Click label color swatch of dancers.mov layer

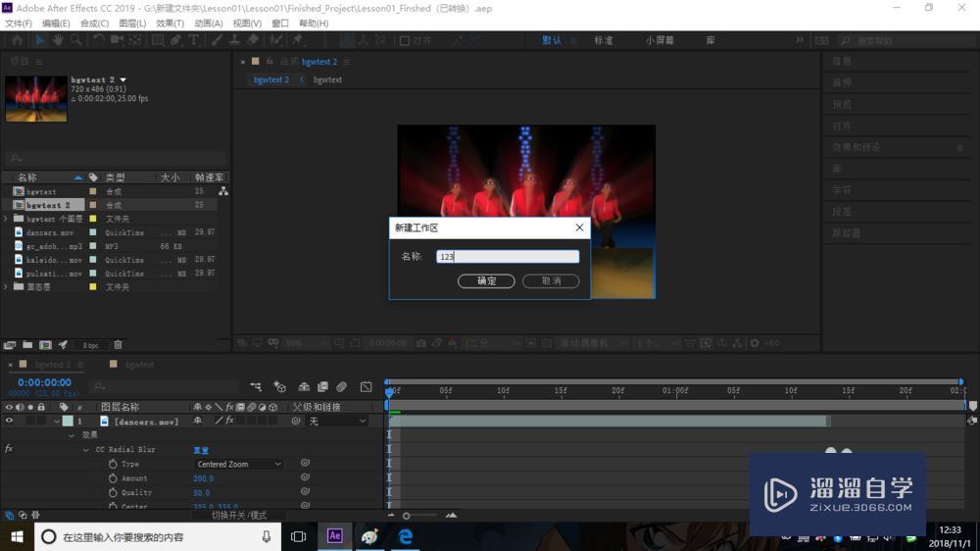click(x=68, y=421)
